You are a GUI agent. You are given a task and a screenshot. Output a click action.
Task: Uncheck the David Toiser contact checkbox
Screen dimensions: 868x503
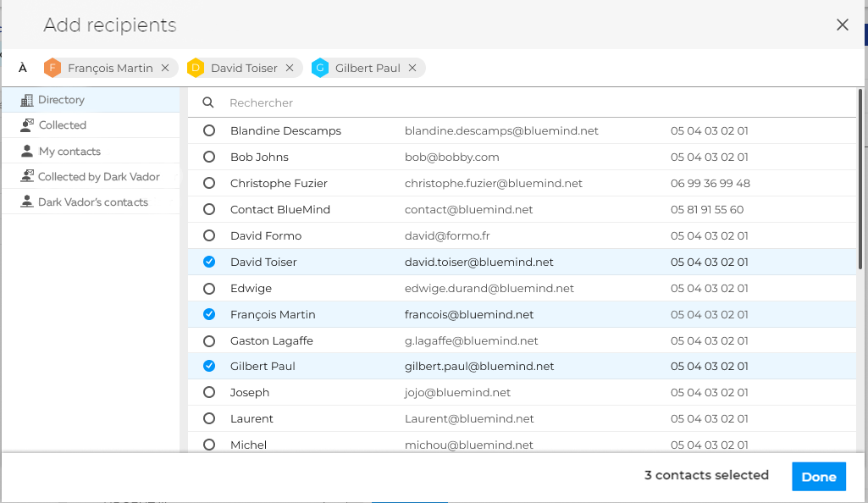pyautogui.click(x=209, y=263)
